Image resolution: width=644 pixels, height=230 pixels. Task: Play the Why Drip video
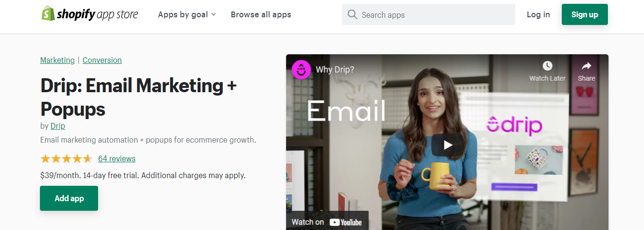[x=448, y=145]
